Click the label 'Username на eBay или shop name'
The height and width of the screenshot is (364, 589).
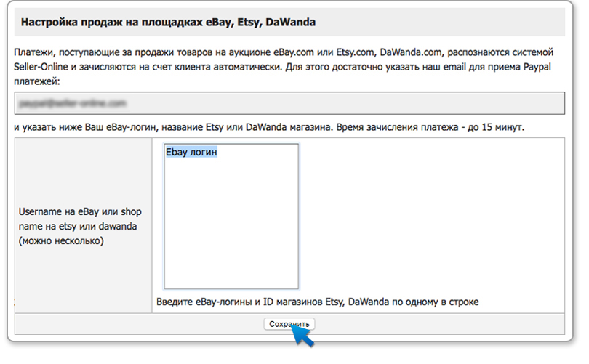(80, 226)
